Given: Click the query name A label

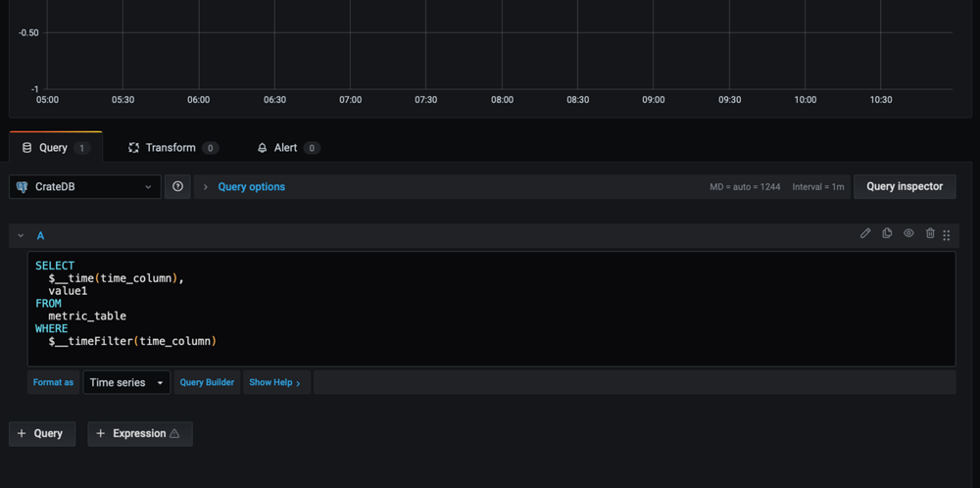Looking at the screenshot, I should click(40, 235).
